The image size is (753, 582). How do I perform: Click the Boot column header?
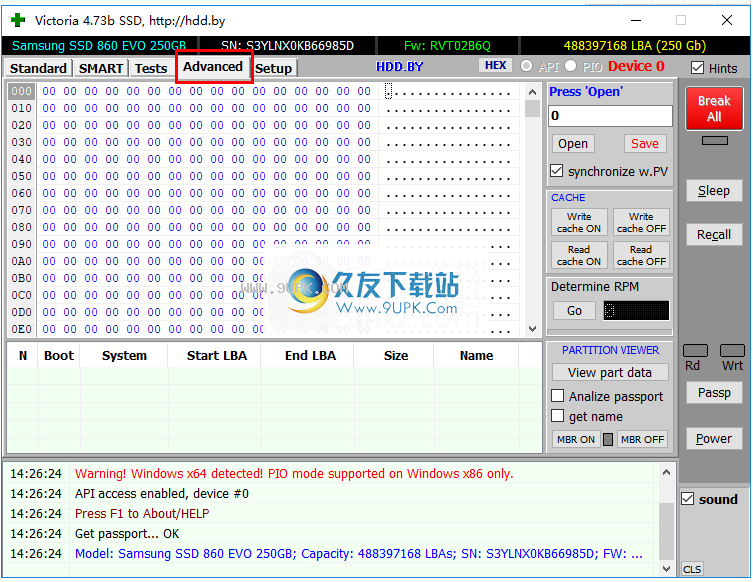pyautogui.click(x=59, y=355)
